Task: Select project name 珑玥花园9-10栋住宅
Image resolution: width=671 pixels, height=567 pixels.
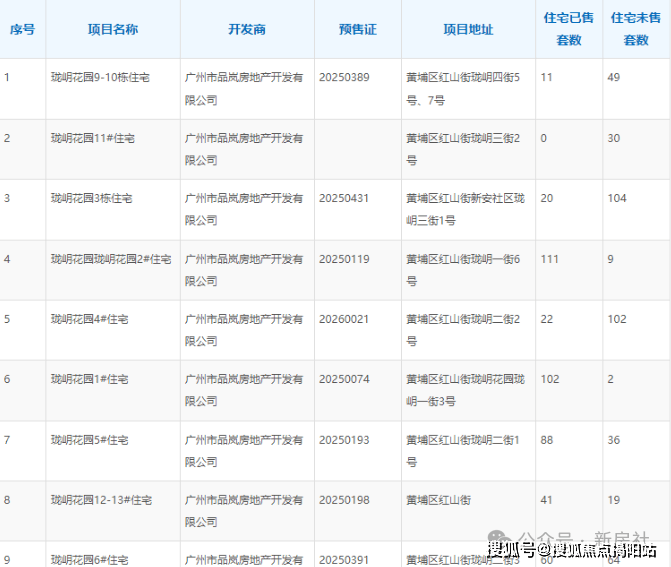Action: coord(100,77)
